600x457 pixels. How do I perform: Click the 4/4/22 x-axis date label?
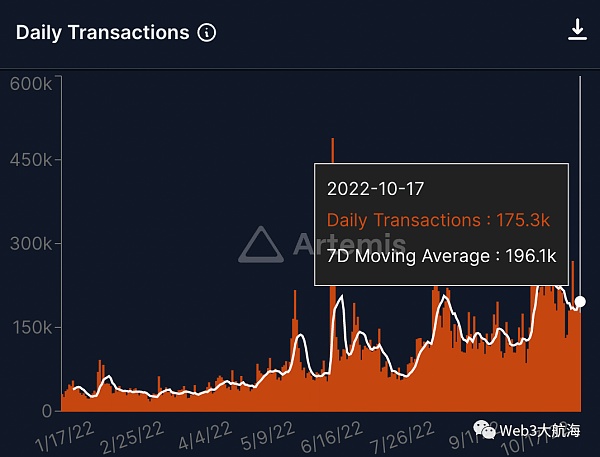[205, 435]
